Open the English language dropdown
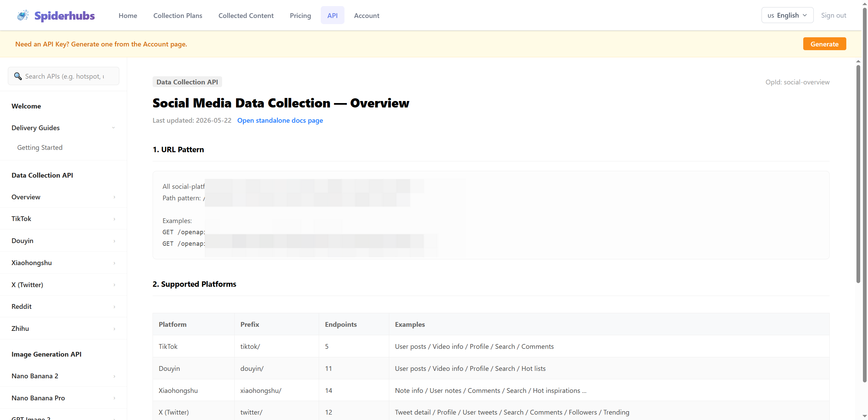The height and width of the screenshot is (420, 868). 787,15
